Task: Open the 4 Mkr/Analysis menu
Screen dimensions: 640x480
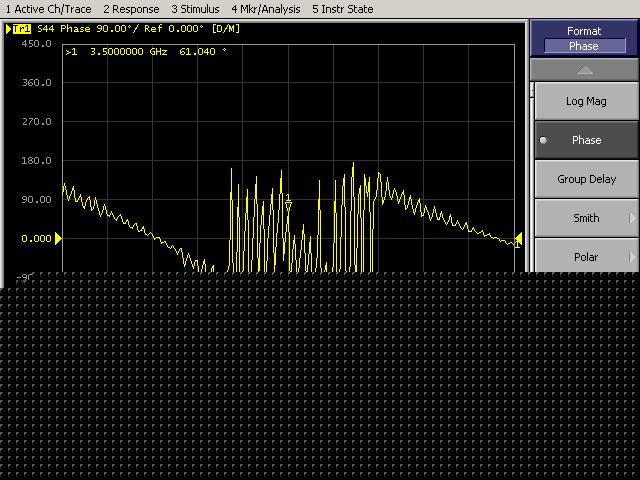Action: tap(266, 9)
